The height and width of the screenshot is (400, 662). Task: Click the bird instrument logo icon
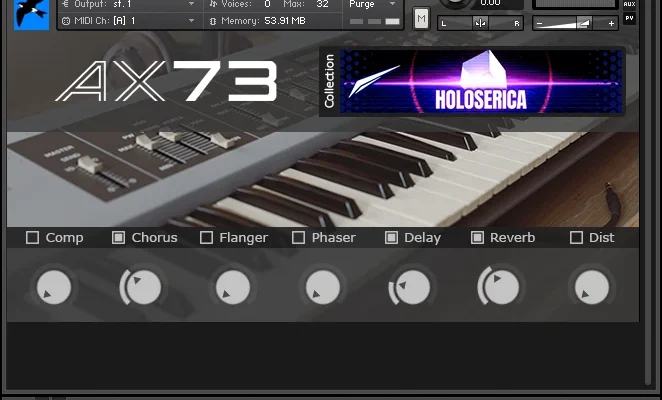(32, 14)
